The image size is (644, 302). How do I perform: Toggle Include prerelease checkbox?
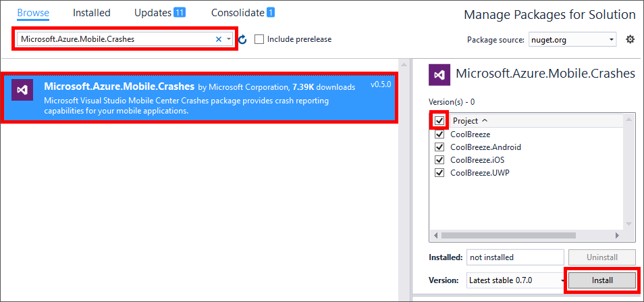coord(259,39)
